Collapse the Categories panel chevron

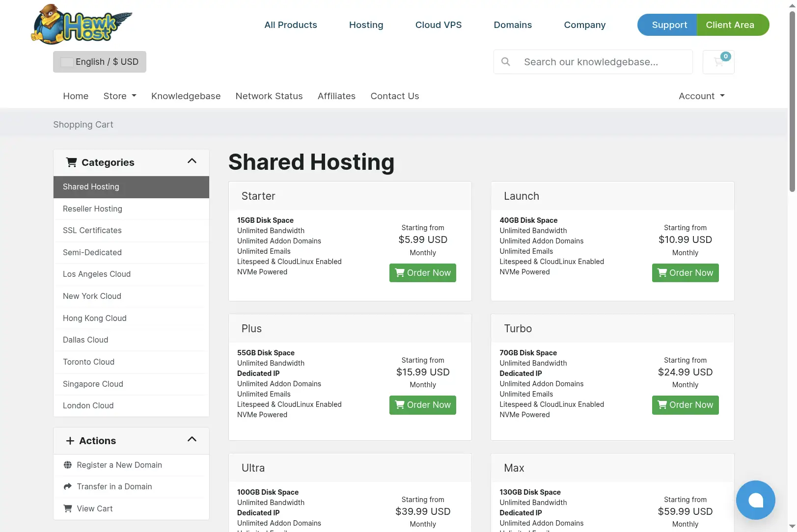click(192, 161)
